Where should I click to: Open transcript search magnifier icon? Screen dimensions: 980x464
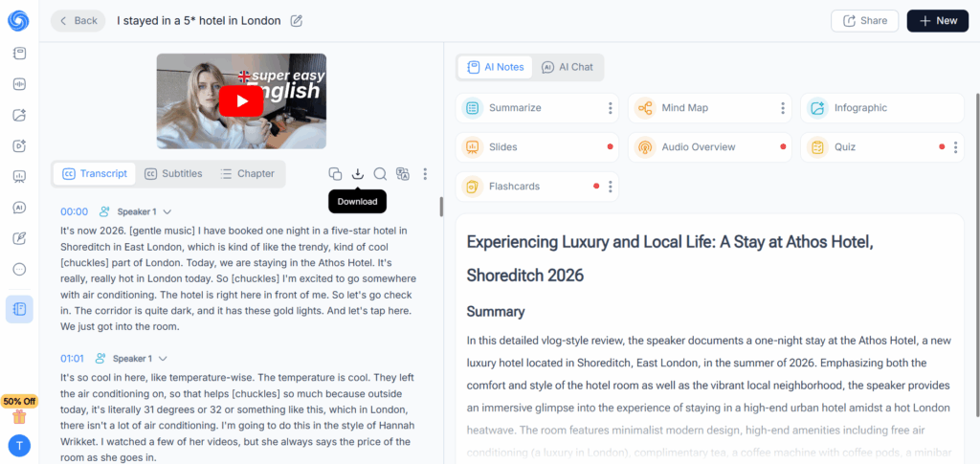380,173
